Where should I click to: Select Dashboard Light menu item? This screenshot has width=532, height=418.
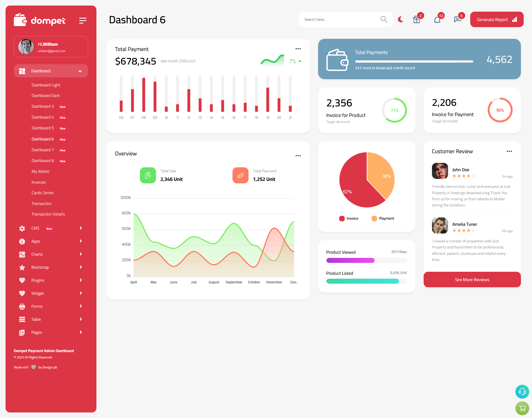[x=45, y=85]
